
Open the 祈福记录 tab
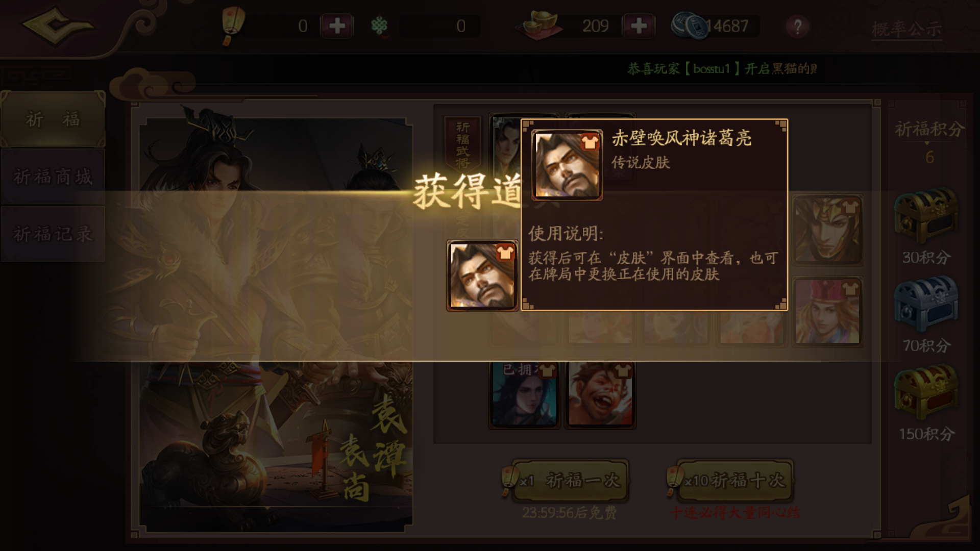coord(53,234)
